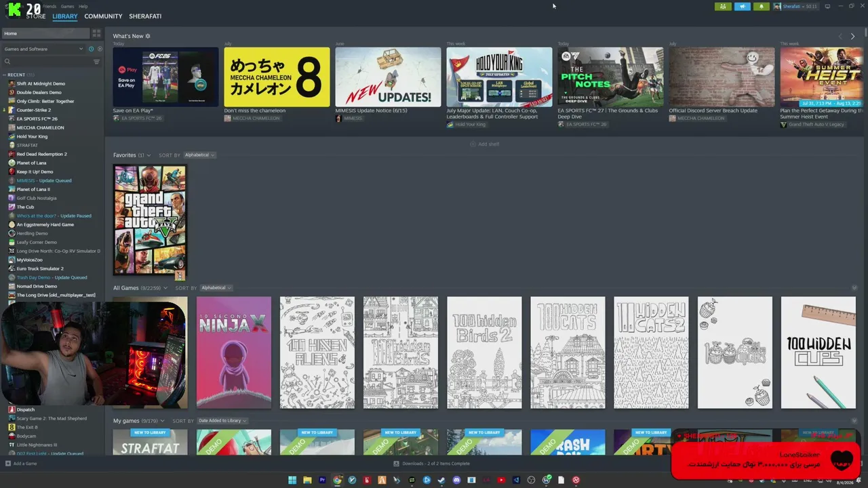Screen dimensions: 868x488
Task: Click the Grand Theft Auto V Legacy tag
Action: (812, 125)
